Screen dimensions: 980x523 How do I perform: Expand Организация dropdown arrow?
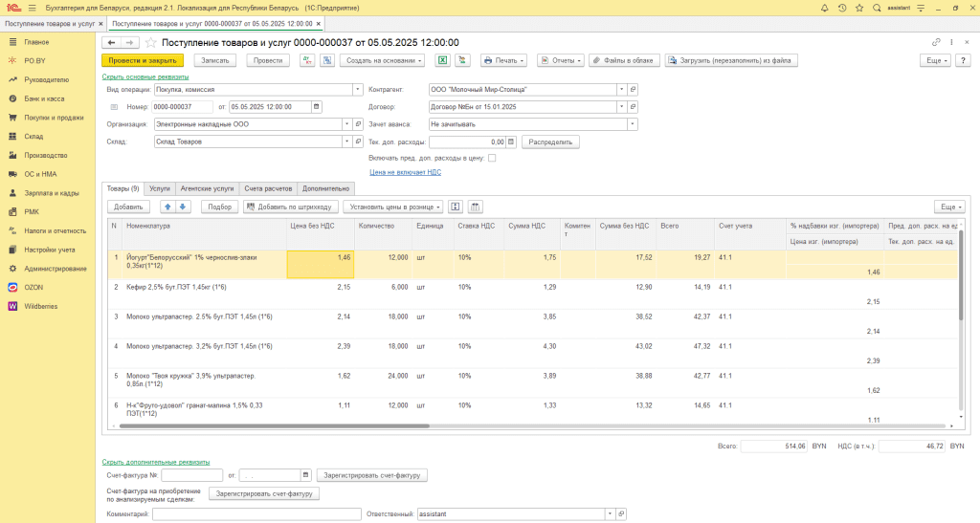point(346,124)
